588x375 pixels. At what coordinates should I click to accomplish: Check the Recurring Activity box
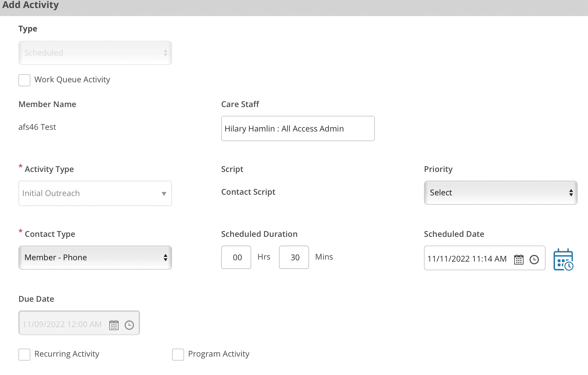click(x=24, y=355)
